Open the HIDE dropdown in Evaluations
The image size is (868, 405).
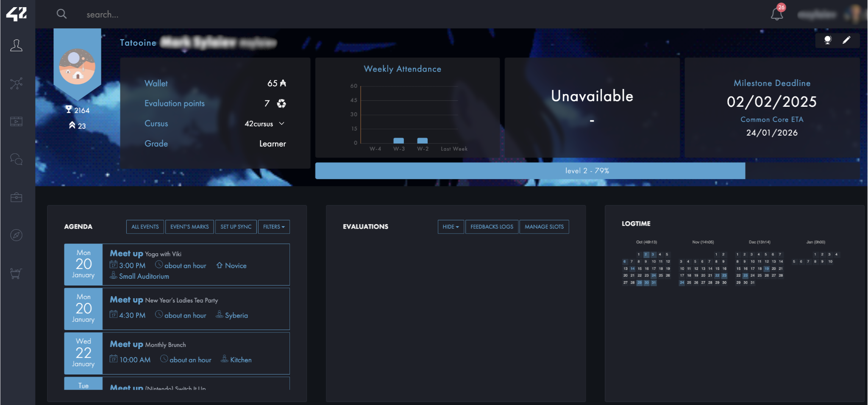point(451,227)
